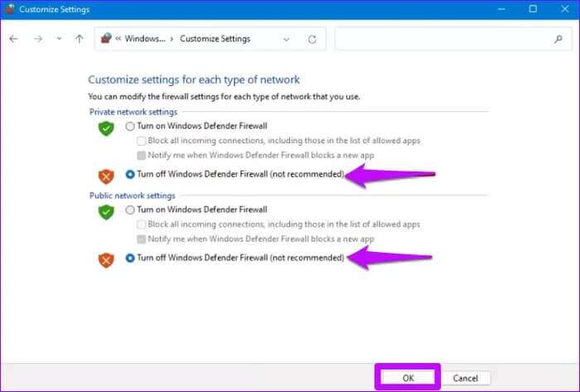This screenshot has height=392, width=580.
Task: Maximize the Customize Settings window
Action: point(533,9)
